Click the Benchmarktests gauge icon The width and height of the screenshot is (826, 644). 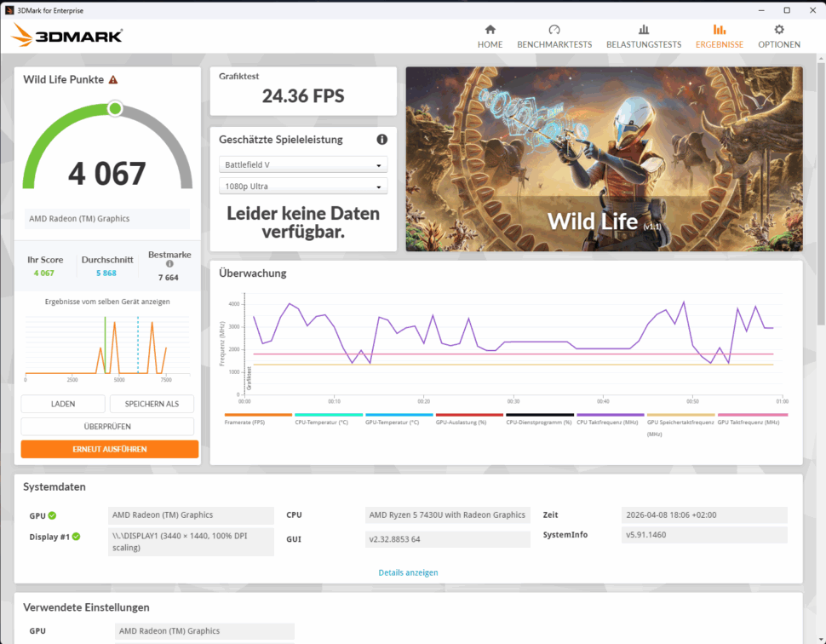pos(554,30)
